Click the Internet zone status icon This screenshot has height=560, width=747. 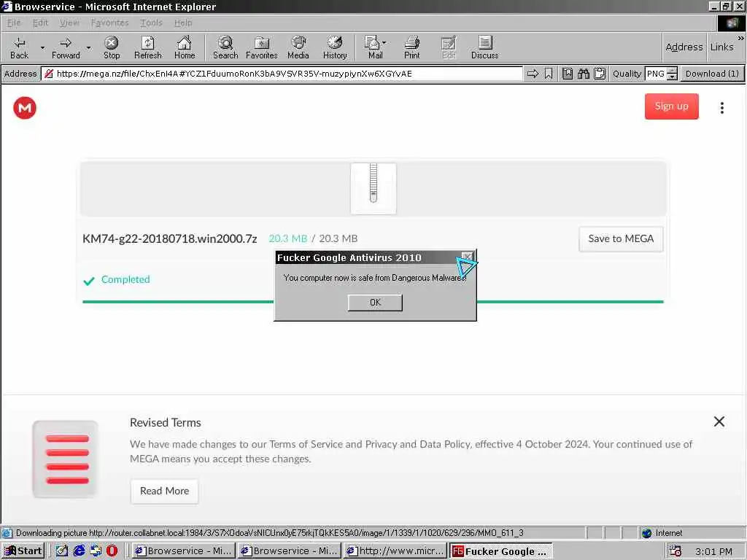click(646, 533)
